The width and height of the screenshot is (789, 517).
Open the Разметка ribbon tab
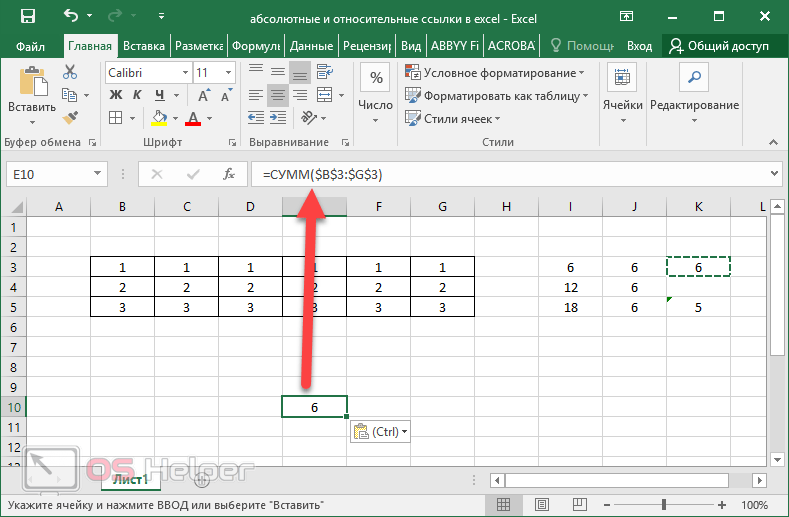tap(199, 46)
